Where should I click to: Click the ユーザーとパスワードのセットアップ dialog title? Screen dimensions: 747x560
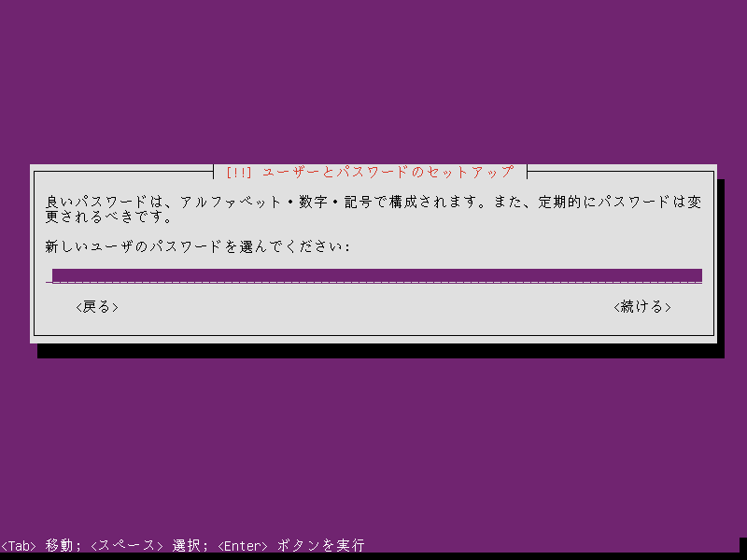(388, 173)
